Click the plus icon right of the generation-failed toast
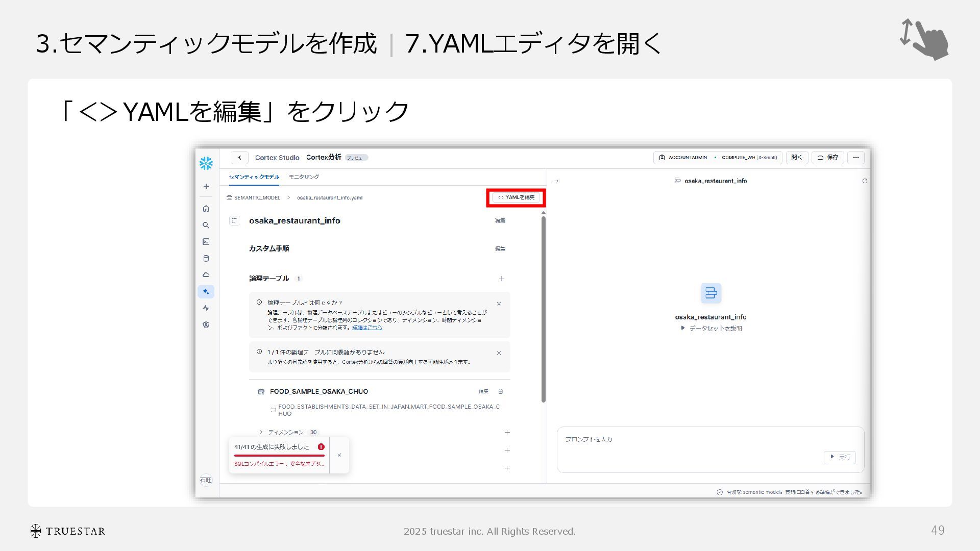This screenshot has height=551, width=980. click(507, 450)
